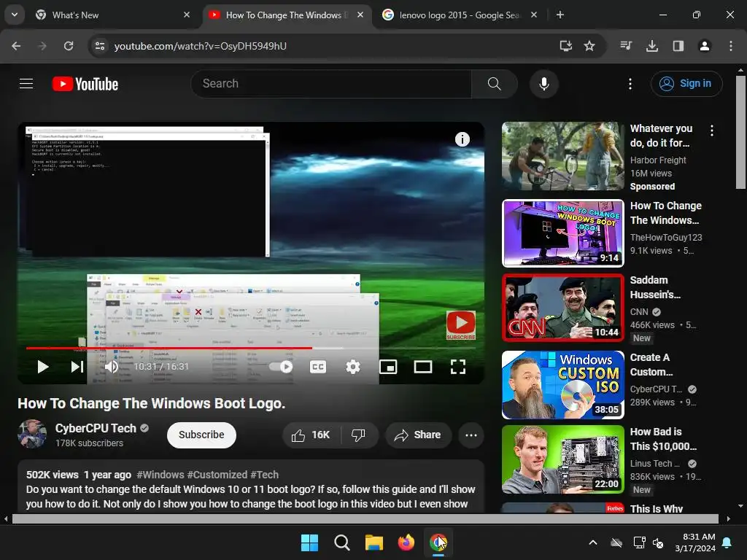Image resolution: width=747 pixels, height=560 pixels.
Task: Bookmark this page with the star
Action: click(x=589, y=46)
